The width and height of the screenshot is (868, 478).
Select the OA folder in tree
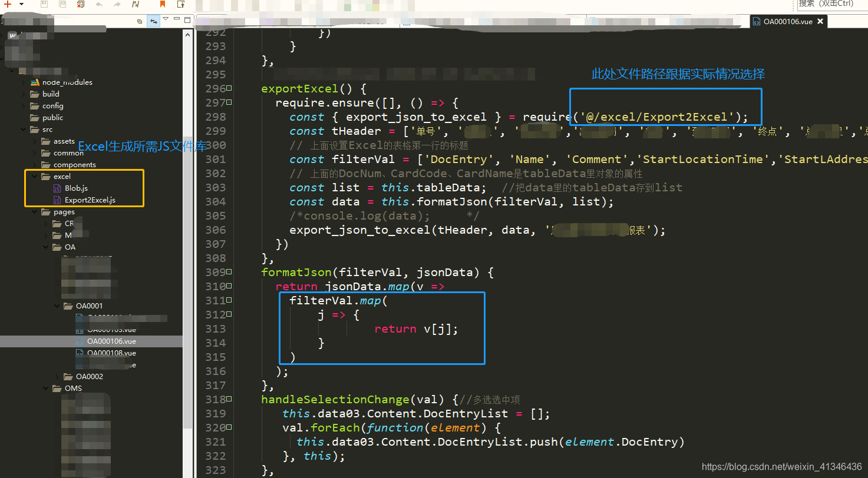70,247
